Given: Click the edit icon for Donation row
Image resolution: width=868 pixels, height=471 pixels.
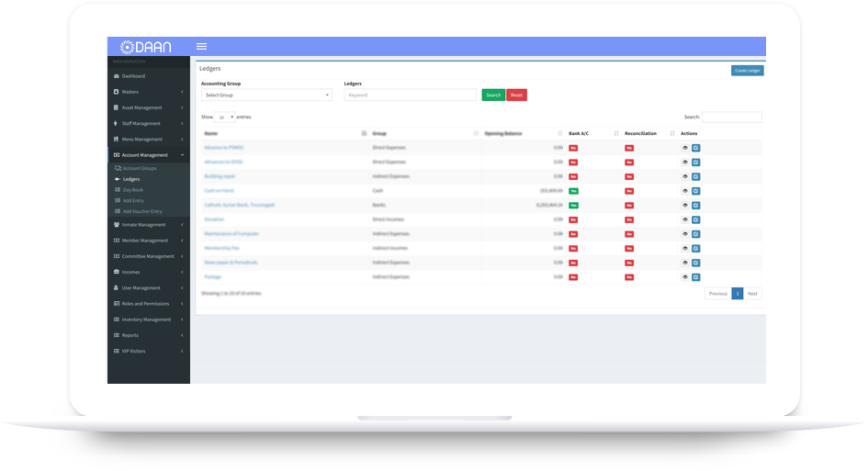Looking at the screenshot, I should coord(695,219).
